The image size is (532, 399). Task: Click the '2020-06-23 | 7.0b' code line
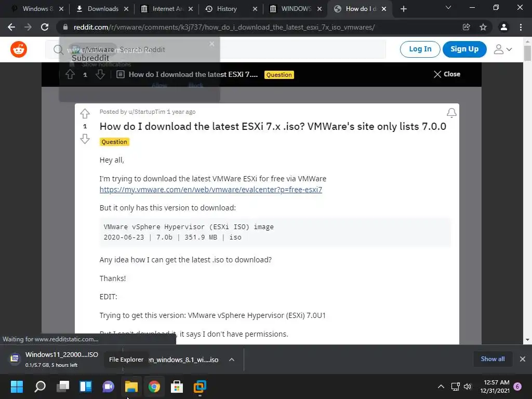tap(172, 237)
